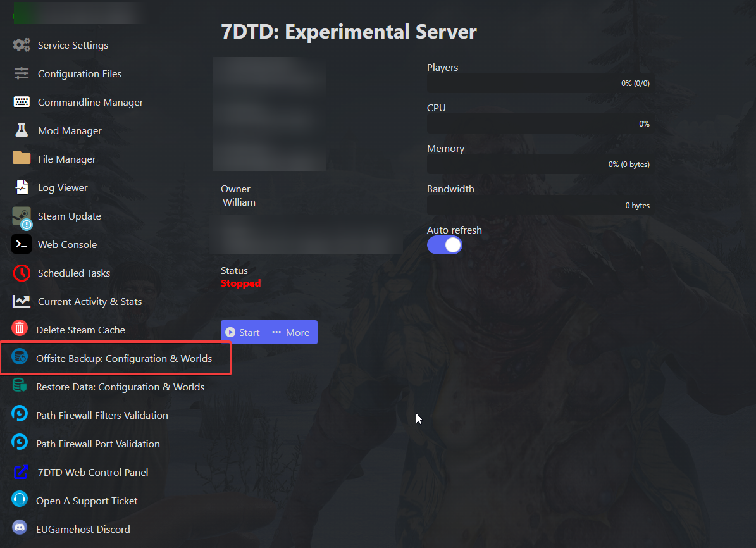Launch the Web Console terminal icon

(x=22, y=244)
